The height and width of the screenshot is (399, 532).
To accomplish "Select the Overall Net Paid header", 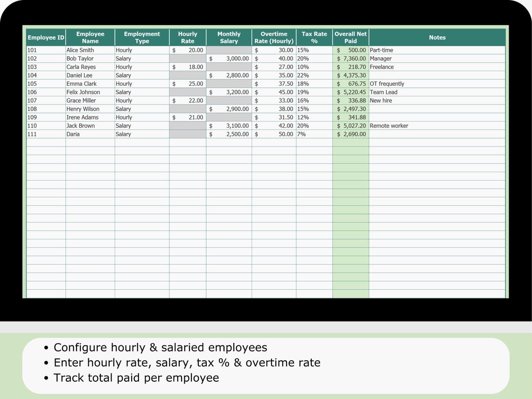I will [350, 37].
